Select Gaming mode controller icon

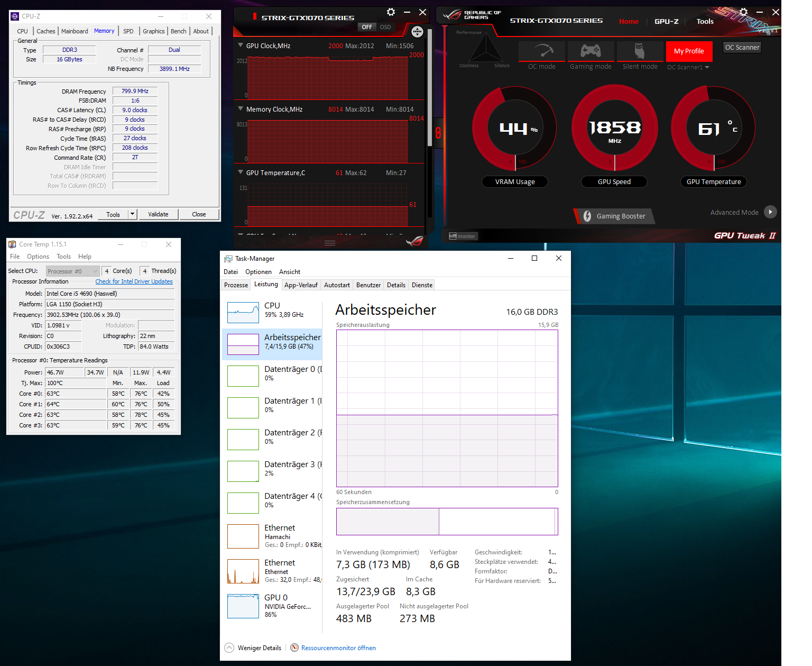pyautogui.click(x=590, y=51)
